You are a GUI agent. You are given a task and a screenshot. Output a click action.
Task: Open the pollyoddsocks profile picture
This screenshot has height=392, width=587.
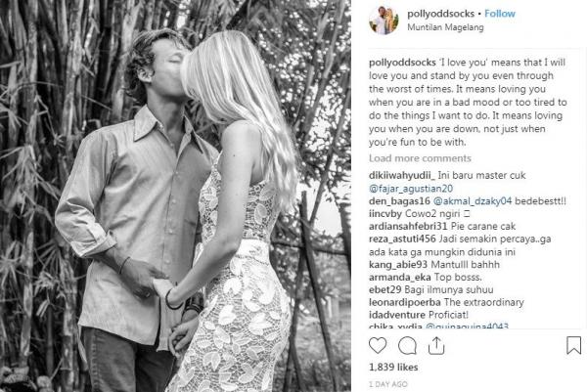point(384,21)
